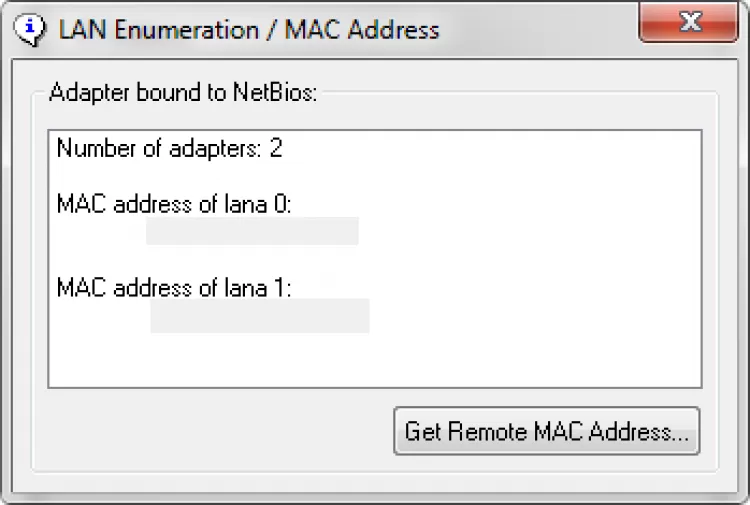Click the Get Remote MAC Address button
The height and width of the screenshot is (505, 750).
546,432
